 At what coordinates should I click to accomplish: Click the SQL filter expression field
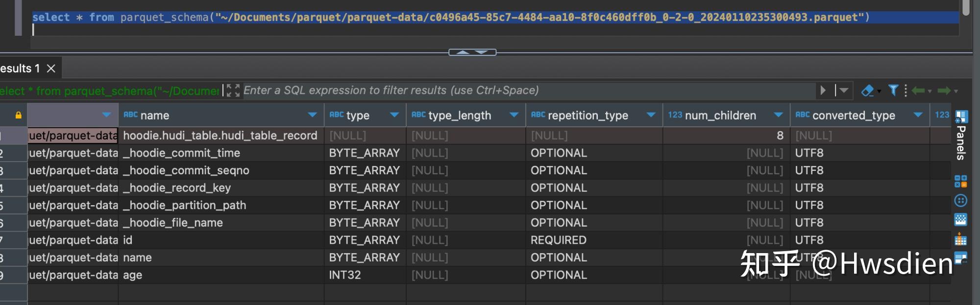529,90
